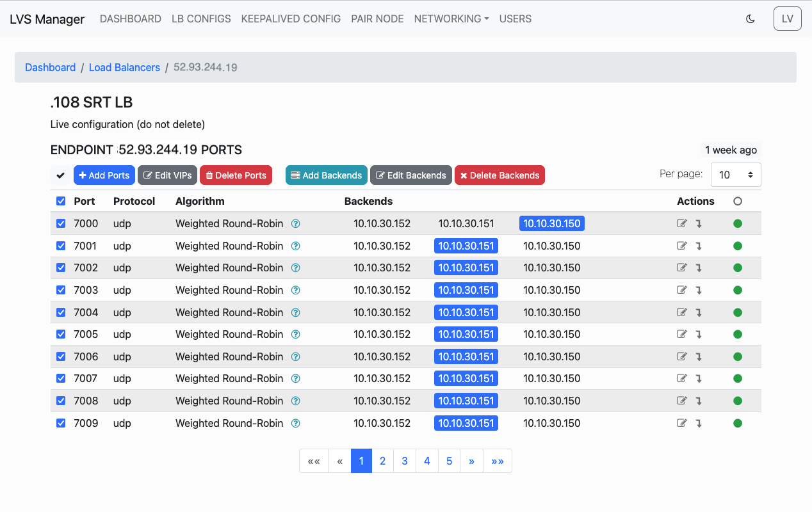The image size is (812, 512).
Task: Uncheck the port 7009 checkbox
Action: [x=61, y=423]
